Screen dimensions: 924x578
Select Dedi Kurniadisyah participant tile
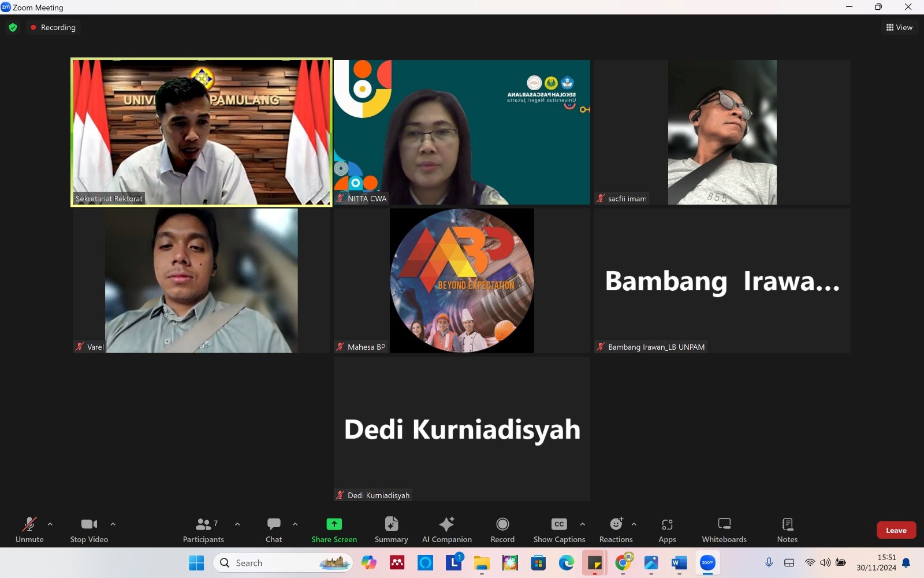click(462, 429)
